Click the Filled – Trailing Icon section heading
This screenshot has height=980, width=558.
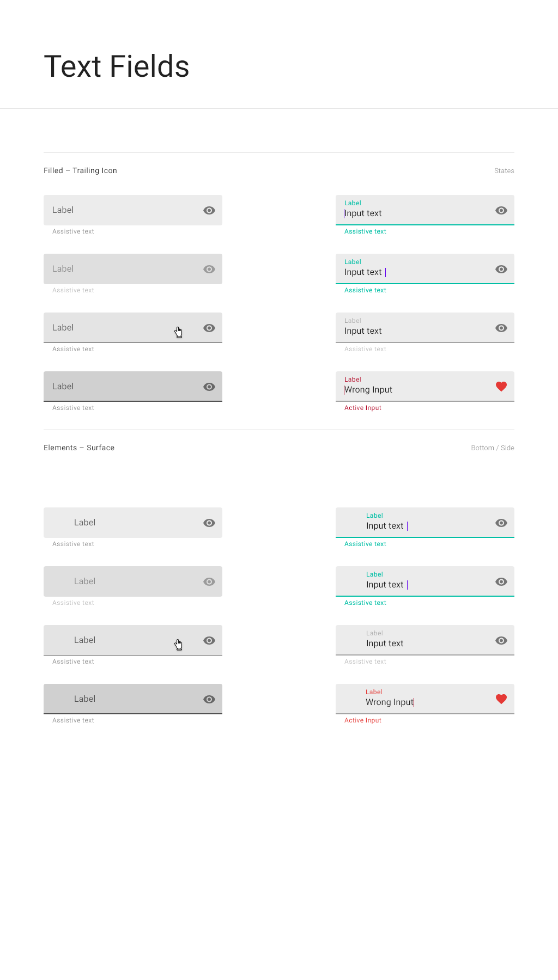[x=80, y=170]
